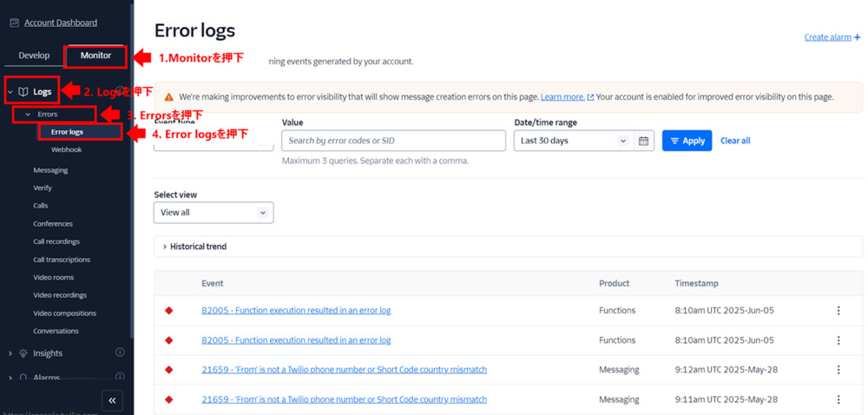Click Clear all filters link
The width and height of the screenshot is (868, 415).
tap(735, 141)
